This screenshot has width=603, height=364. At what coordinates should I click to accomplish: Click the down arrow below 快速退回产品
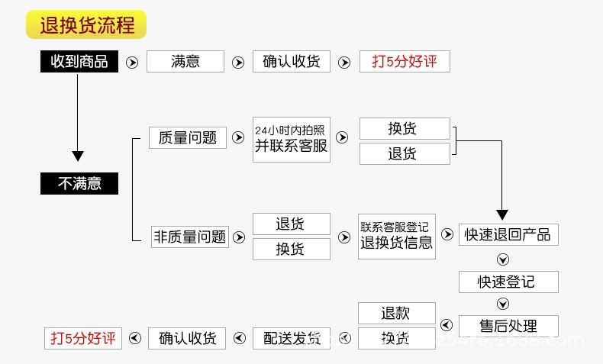click(x=503, y=258)
